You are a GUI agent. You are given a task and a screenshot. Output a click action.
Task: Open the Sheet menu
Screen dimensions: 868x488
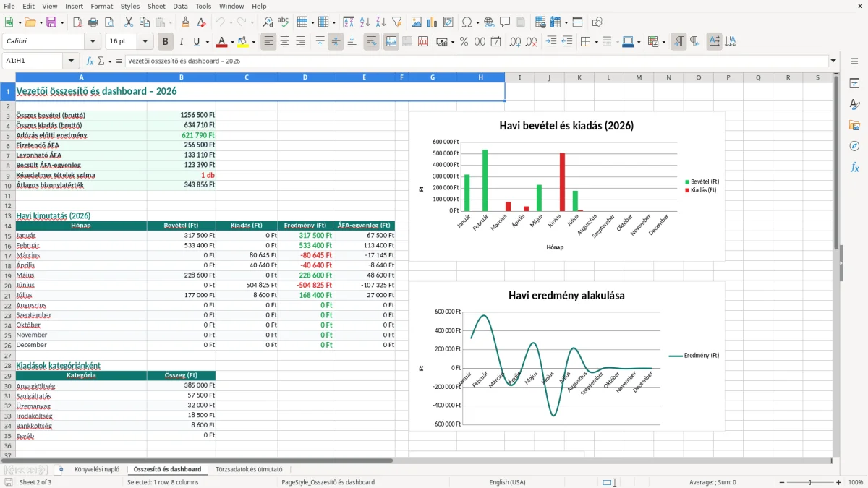click(156, 6)
